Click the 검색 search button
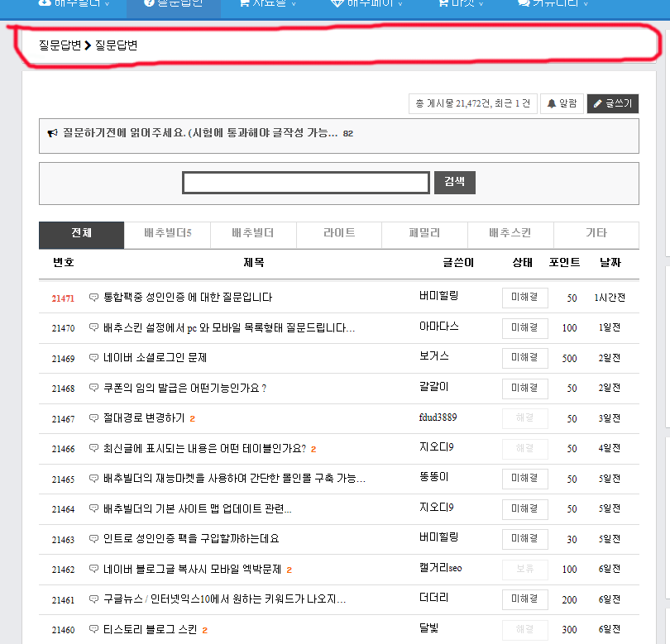Image resolution: width=670 pixels, height=644 pixels. point(455,183)
